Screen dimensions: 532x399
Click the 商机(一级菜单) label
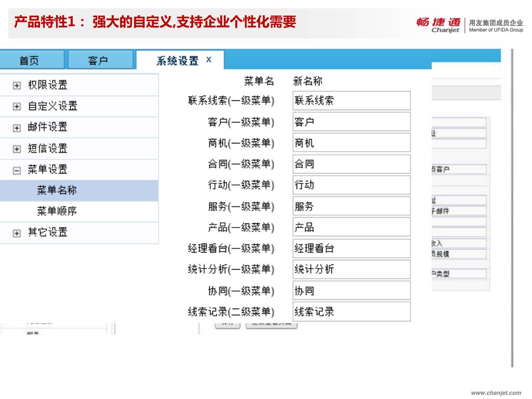click(241, 143)
